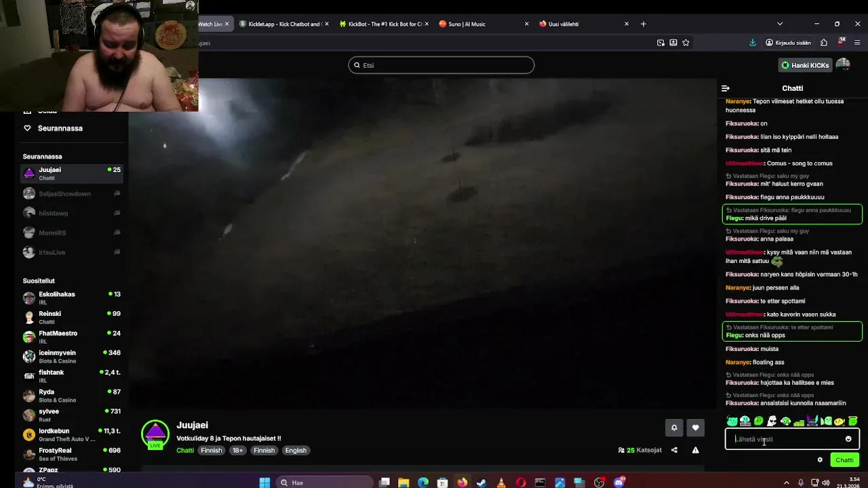The height and width of the screenshot is (488, 868).
Task: Switch to the Kicklet.app tab
Action: point(283,24)
